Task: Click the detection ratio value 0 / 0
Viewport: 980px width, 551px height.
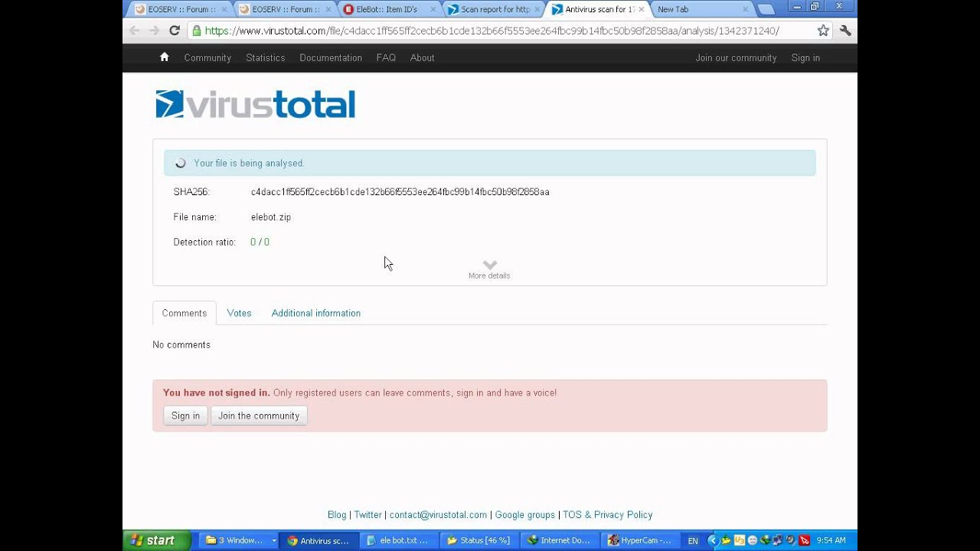Action: click(x=260, y=242)
